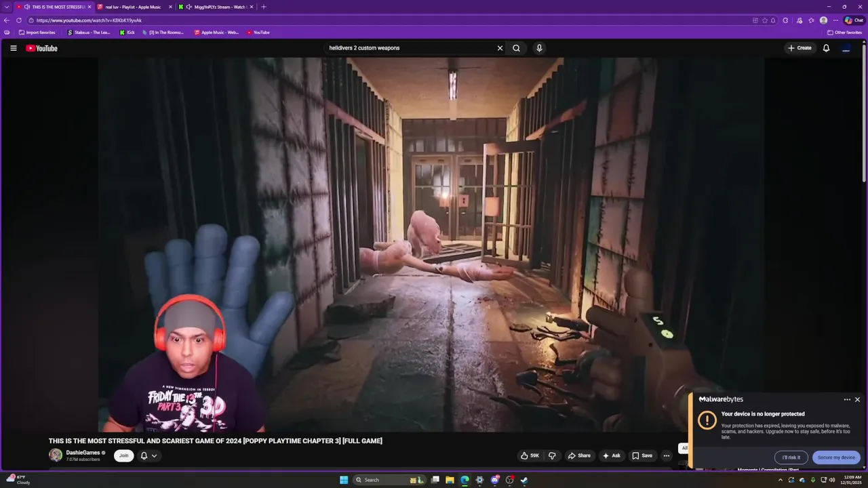Open the Stake.us bookmark
This screenshot has height=488, width=868.
[89, 33]
